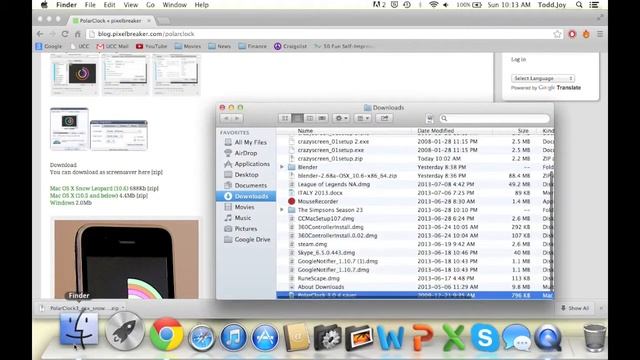Select RuneScape.dmg in the list

[x=415, y=278]
